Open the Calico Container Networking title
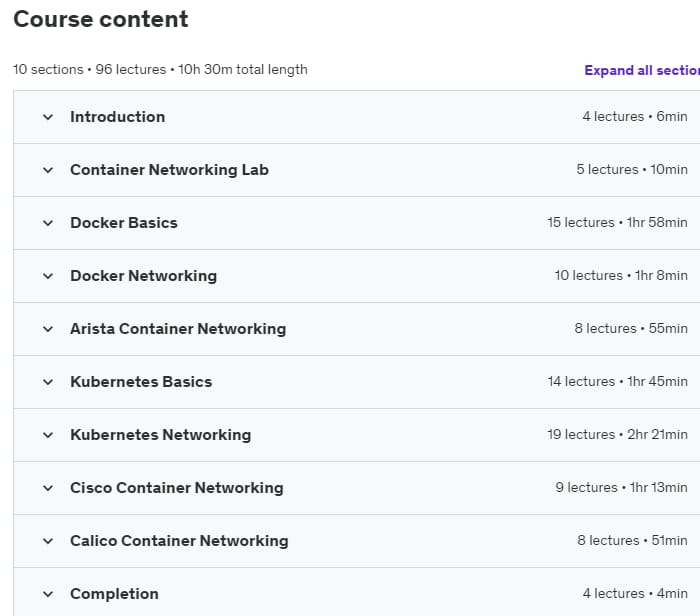 [179, 541]
